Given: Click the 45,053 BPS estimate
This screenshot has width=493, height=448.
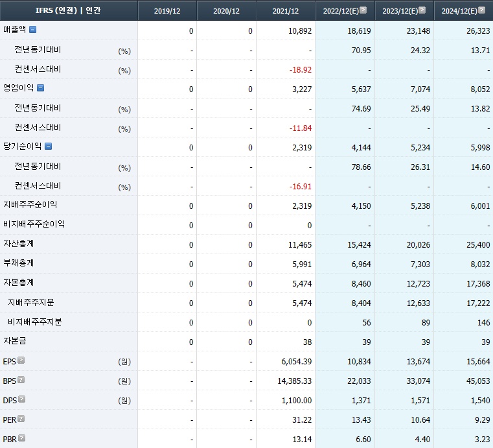Looking at the screenshot, I should [x=478, y=381].
